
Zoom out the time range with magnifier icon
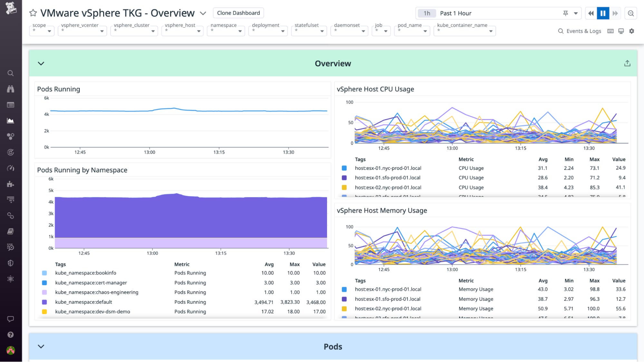coord(631,13)
